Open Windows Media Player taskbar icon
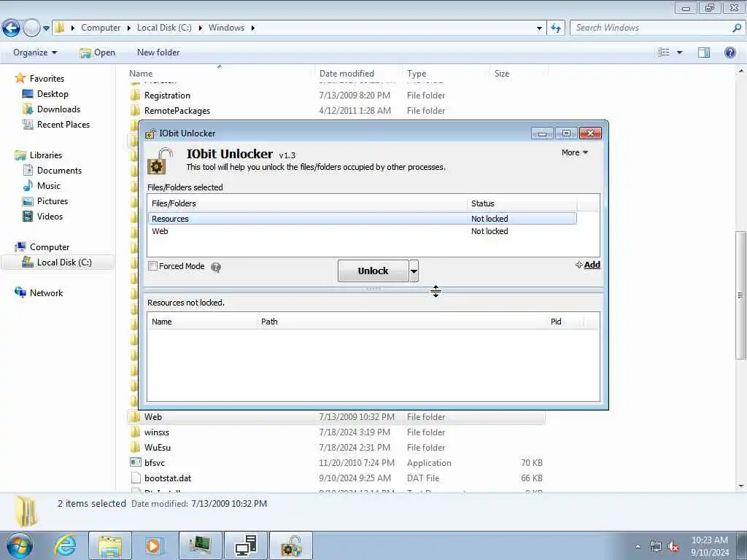Viewport: 747px width, 560px height. (x=155, y=545)
